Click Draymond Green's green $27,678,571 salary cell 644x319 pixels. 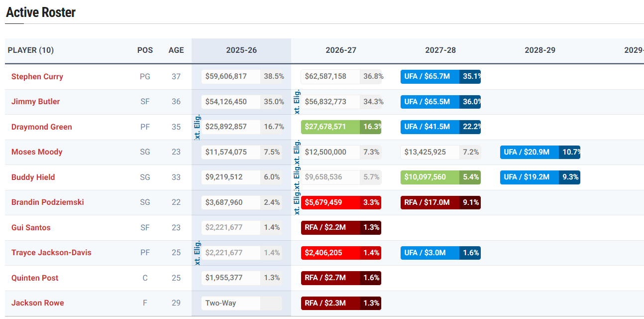point(330,127)
